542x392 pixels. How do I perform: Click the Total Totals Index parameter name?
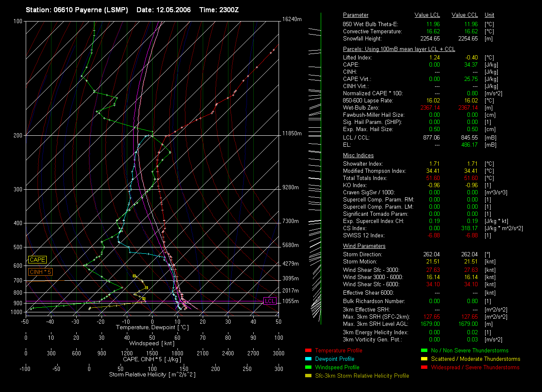(366, 178)
